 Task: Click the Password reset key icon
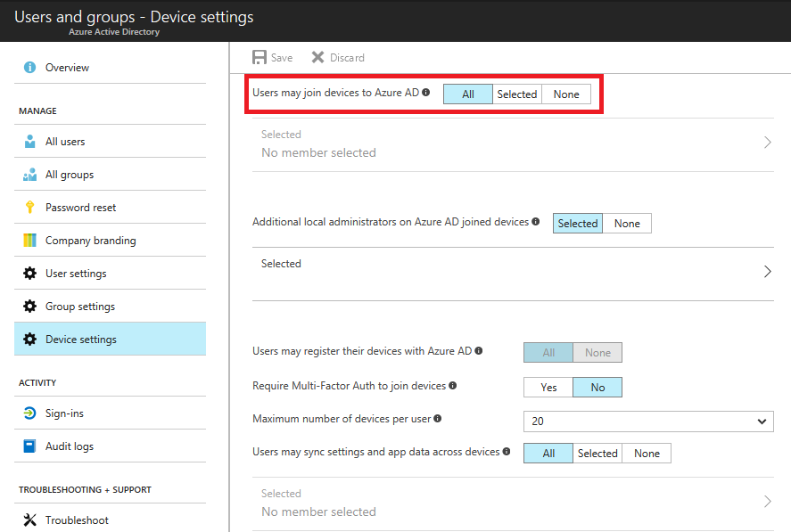coord(29,208)
